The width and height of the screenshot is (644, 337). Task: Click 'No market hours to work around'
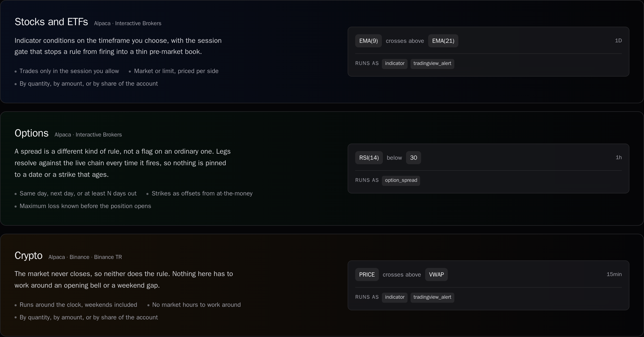tap(196, 305)
